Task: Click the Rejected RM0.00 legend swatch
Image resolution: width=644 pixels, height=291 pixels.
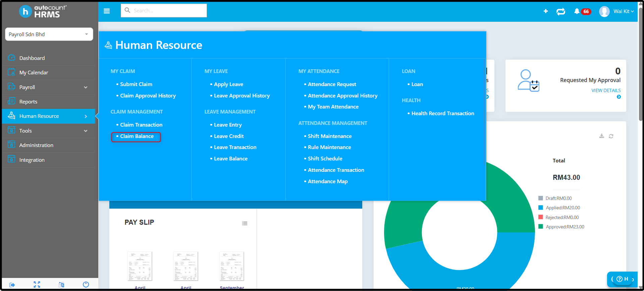Action: (541, 217)
